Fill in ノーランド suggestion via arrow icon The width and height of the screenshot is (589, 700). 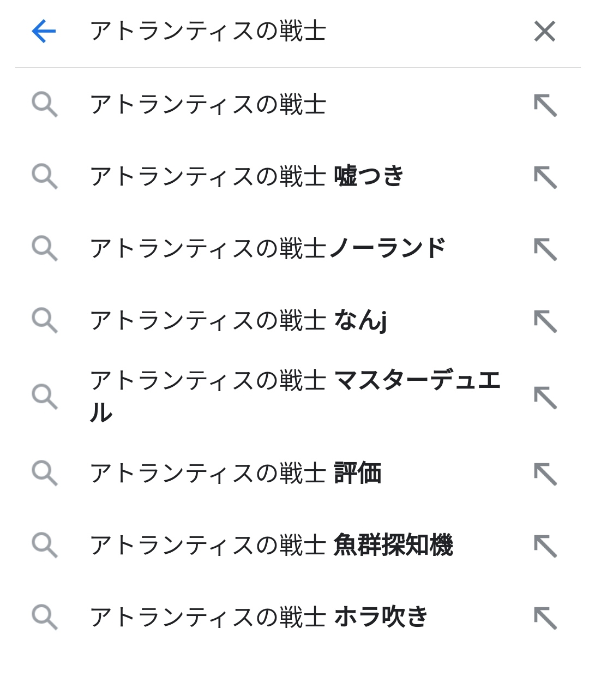(545, 249)
